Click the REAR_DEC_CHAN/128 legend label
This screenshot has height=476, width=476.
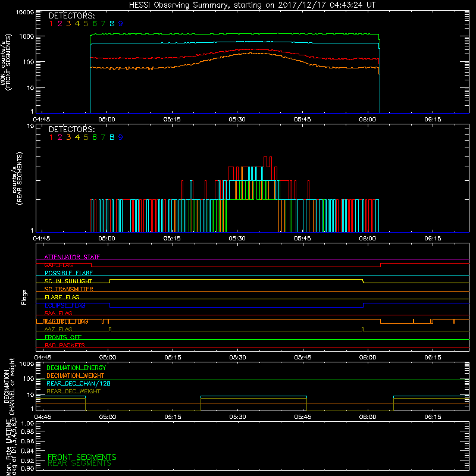[x=79, y=383]
